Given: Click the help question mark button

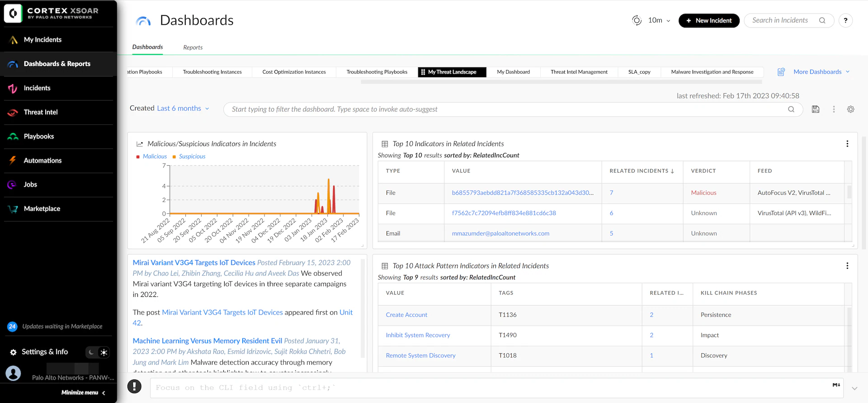Looking at the screenshot, I should (845, 20).
